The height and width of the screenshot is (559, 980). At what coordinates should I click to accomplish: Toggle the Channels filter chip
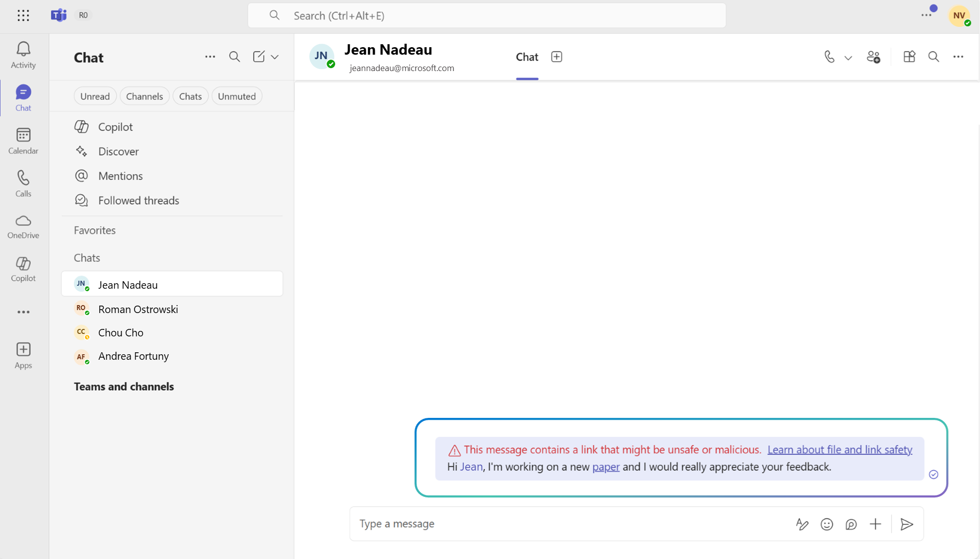pyautogui.click(x=144, y=96)
